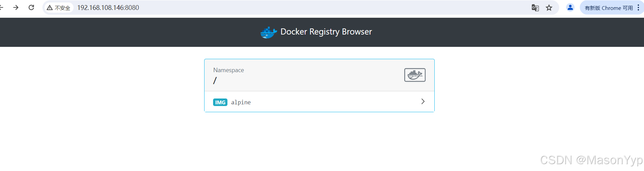The image size is (644, 171).
Task: Open the alpine repository
Action: (x=319, y=102)
